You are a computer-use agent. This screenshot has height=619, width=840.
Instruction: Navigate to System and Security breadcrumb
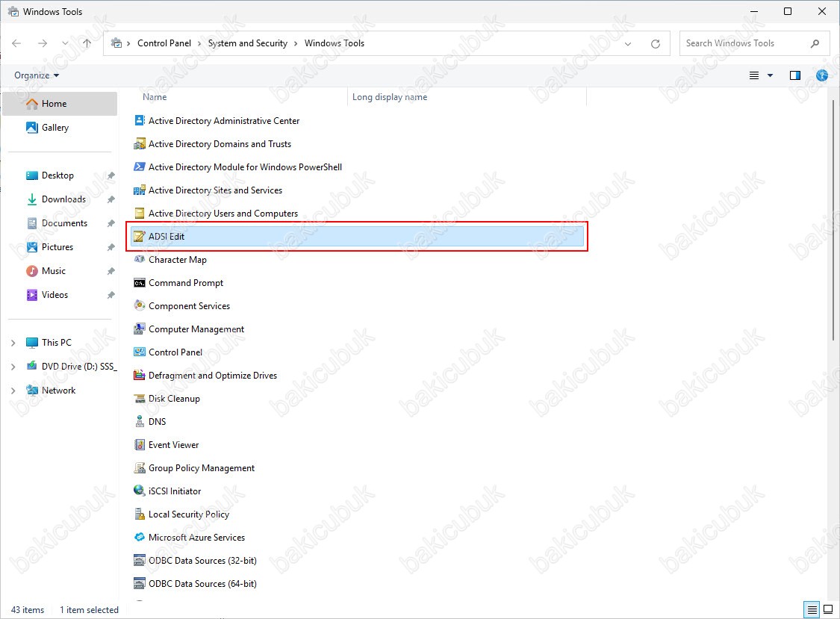click(x=247, y=43)
